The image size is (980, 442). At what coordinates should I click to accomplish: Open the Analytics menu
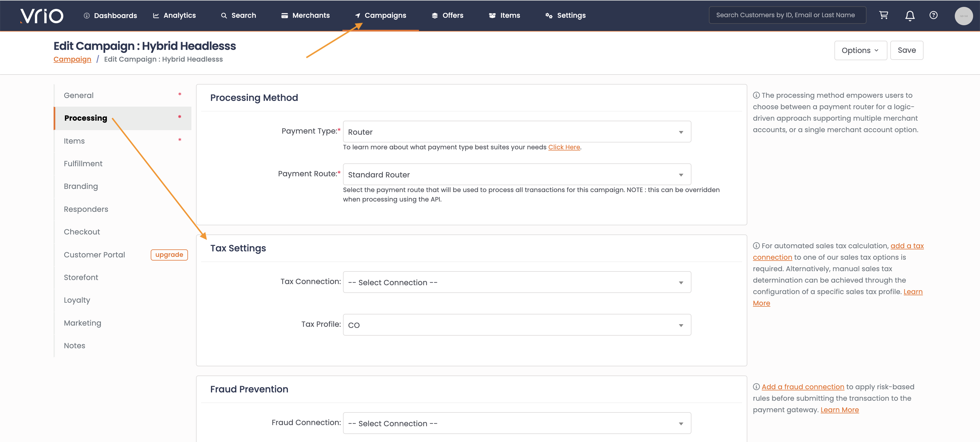coord(174,15)
